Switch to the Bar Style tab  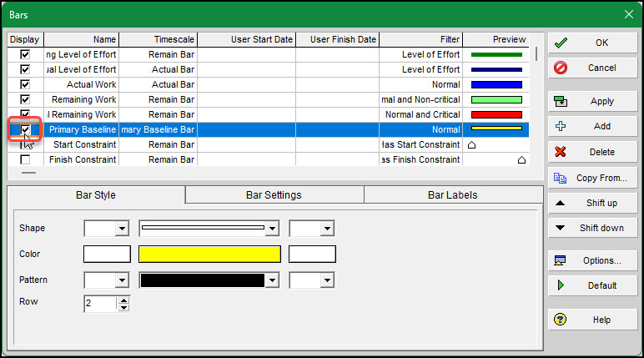coord(96,194)
